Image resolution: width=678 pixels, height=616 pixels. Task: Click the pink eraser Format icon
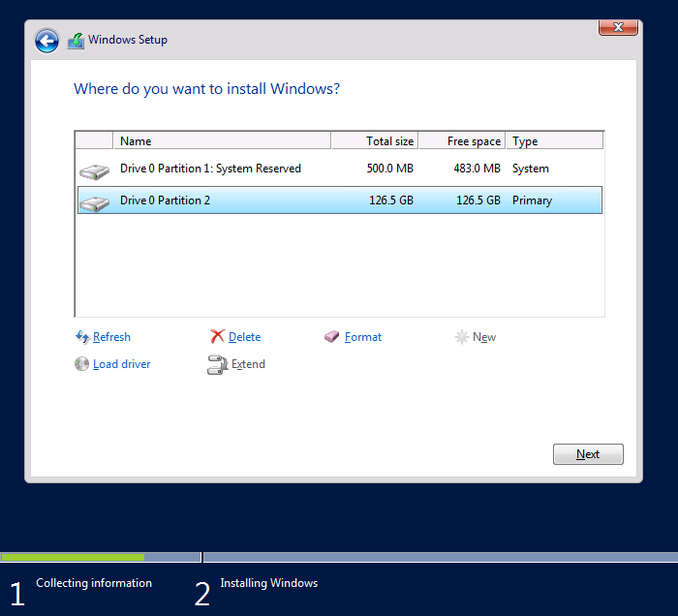(x=331, y=336)
